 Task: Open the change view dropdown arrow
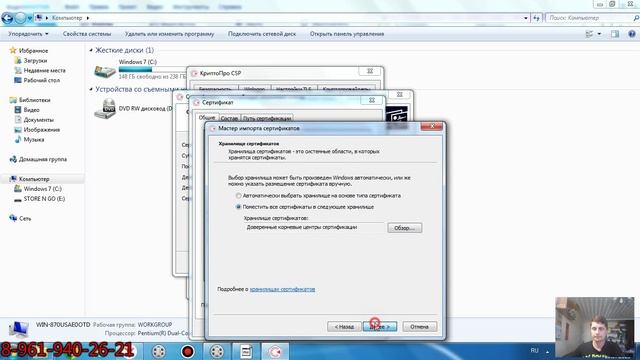coord(599,34)
